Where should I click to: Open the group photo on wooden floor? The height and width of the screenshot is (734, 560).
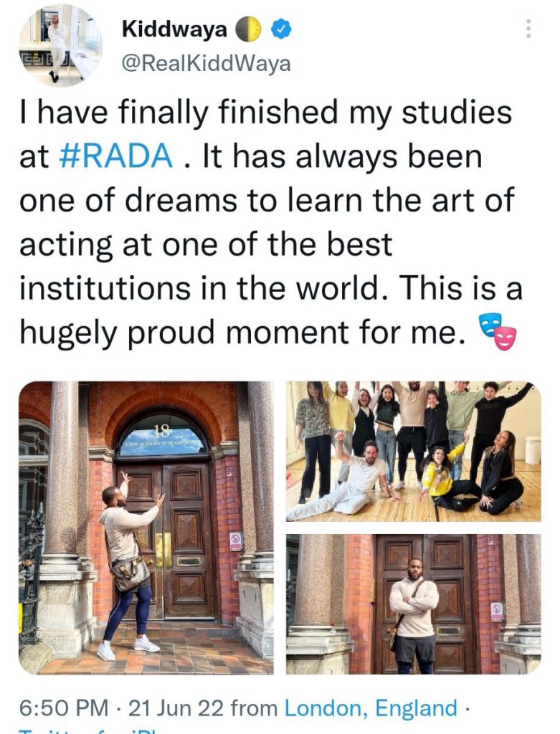click(x=414, y=452)
